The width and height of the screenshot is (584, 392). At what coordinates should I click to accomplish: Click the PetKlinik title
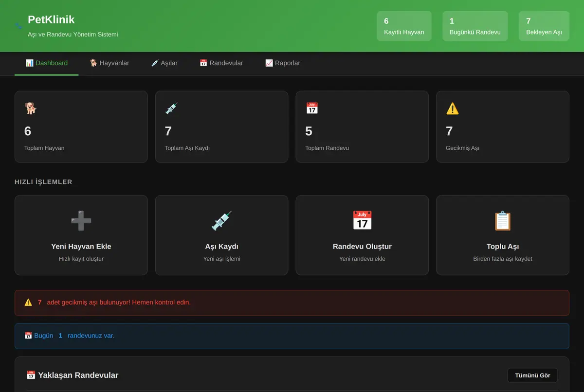coord(51,19)
